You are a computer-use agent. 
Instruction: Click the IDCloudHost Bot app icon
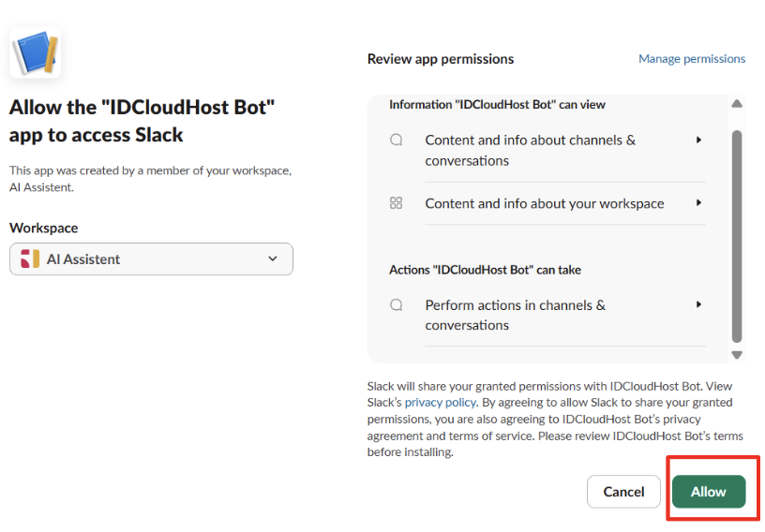[x=35, y=52]
